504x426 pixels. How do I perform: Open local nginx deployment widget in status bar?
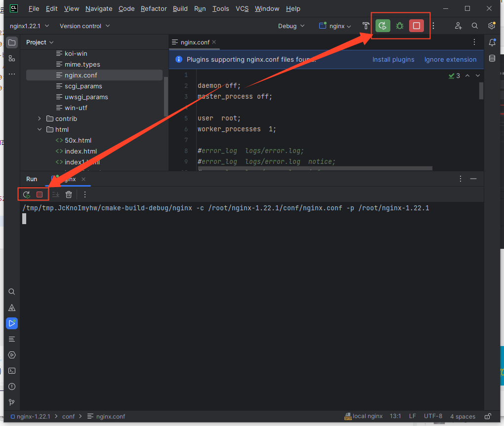(x=364, y=416)
